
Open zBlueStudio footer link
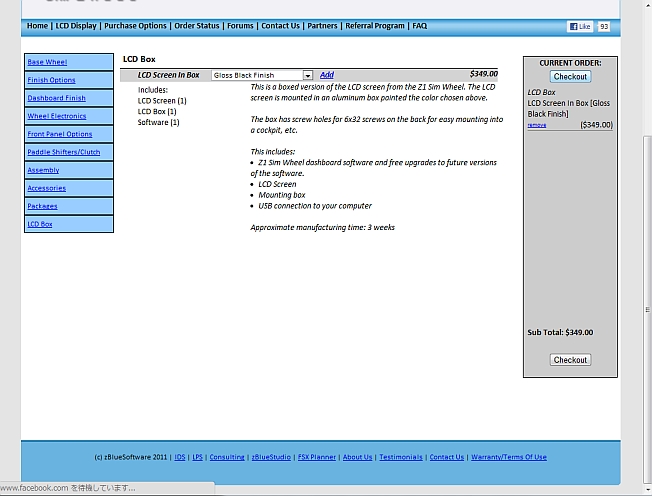(x=271, y=457)
